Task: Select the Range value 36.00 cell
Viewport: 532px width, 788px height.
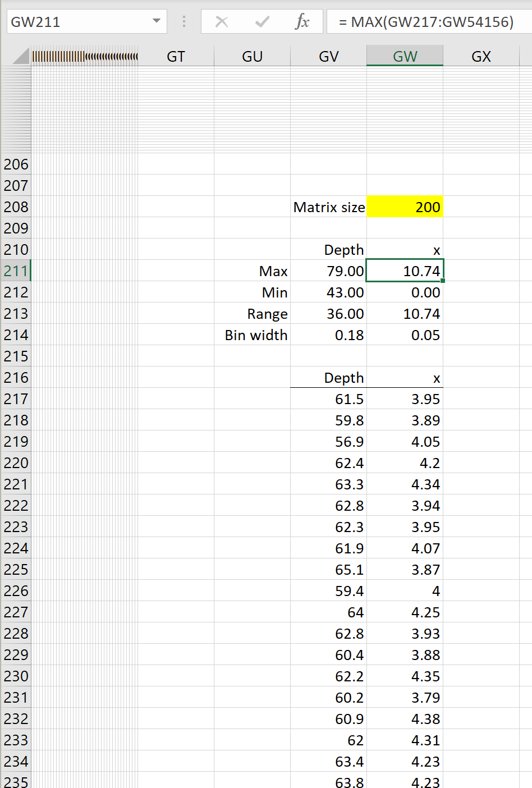Action: click(x=328, y=313)
